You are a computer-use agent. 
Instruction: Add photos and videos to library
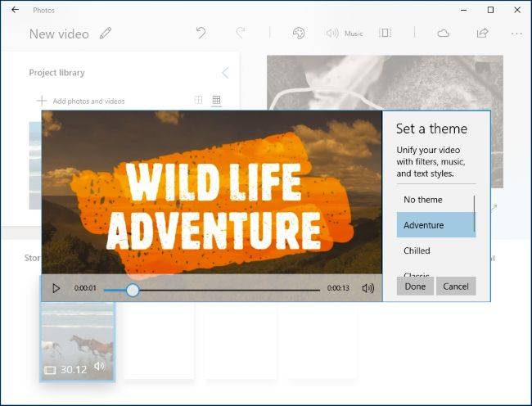point(80,101)
